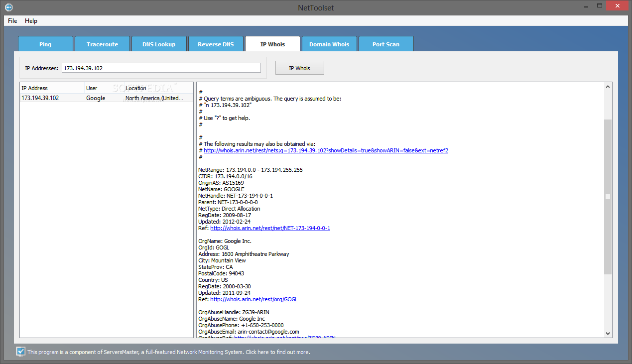Open the Help menu

click(x=31, y=21)
